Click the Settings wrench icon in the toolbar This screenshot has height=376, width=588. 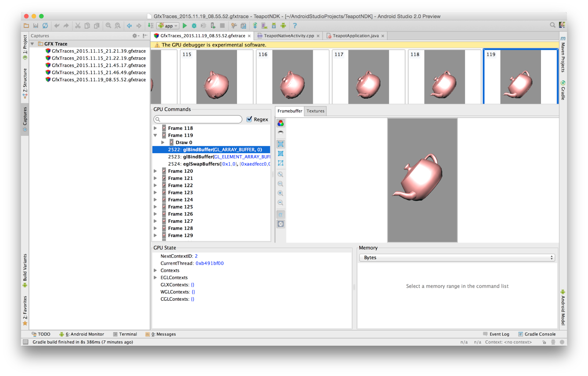[x=233, y=26]
